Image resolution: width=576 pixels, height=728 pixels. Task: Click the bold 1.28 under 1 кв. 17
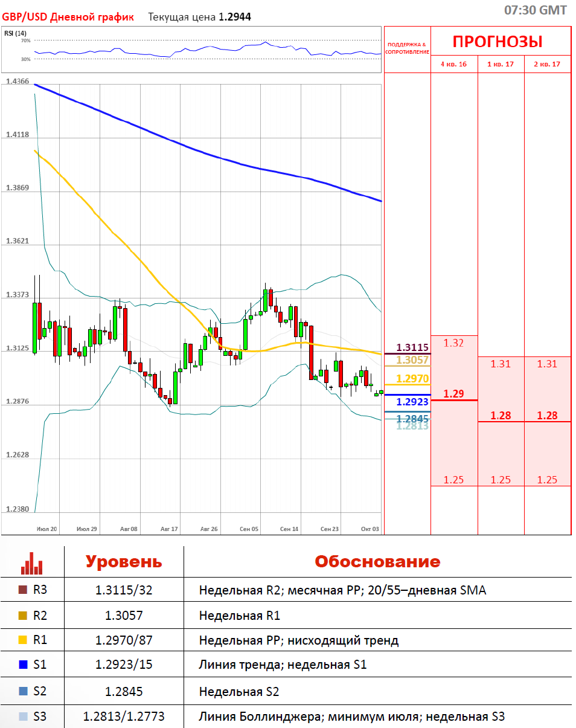501,415
